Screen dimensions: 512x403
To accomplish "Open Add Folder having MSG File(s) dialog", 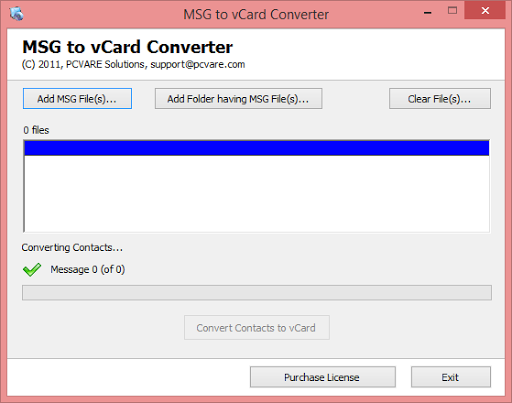I will [x=238, y=99].
